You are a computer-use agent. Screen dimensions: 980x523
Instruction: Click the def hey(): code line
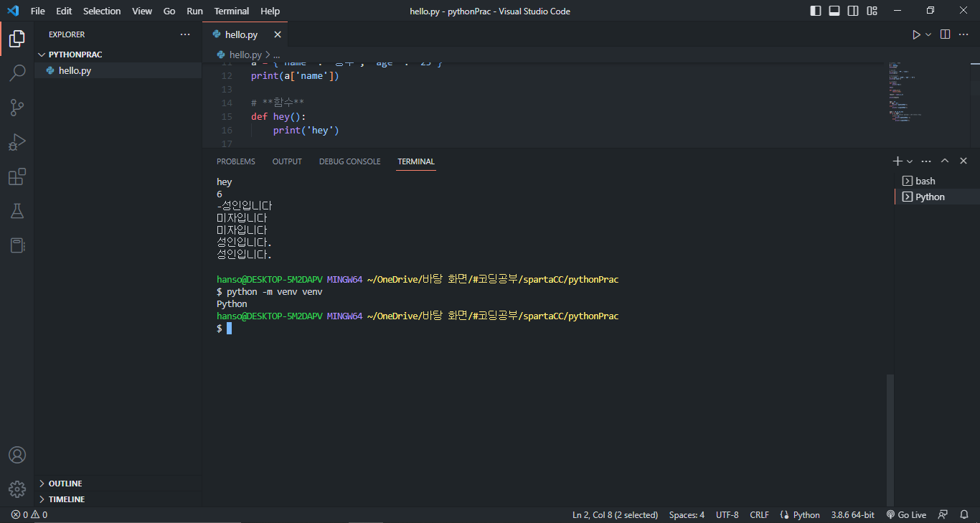(279, 116)
